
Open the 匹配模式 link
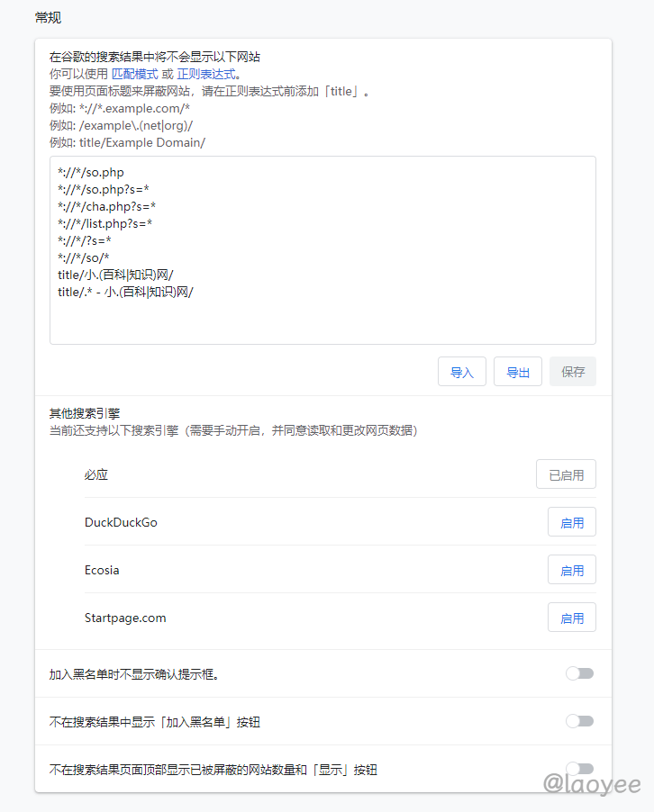[134, 74]
